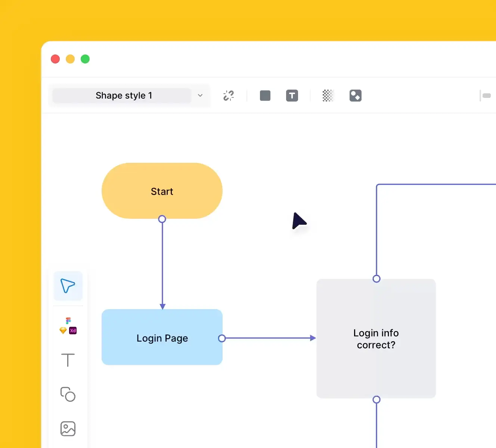This screenshot has width=496, height=448.
Task: Select the Login Page flowchart shape
Action: click(162, 337)
